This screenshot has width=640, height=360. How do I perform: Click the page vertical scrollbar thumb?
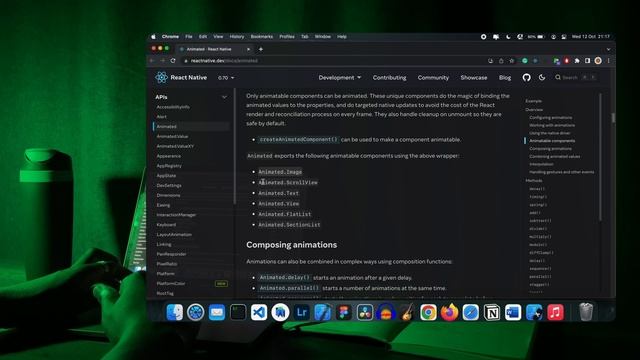coord(613,118)
